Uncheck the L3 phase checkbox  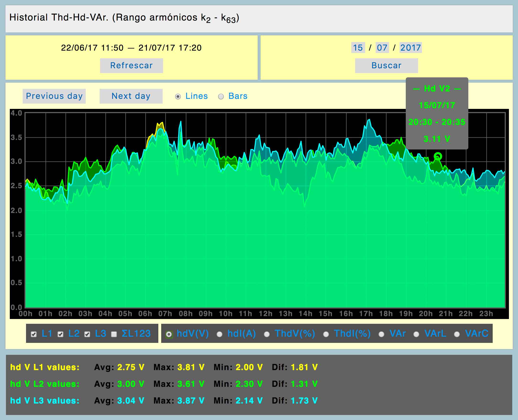87,334
